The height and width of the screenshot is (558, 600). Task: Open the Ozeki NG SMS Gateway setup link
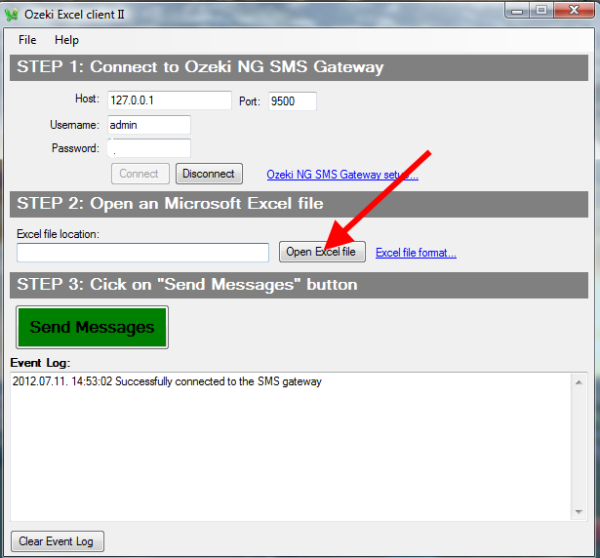[342, 175]
